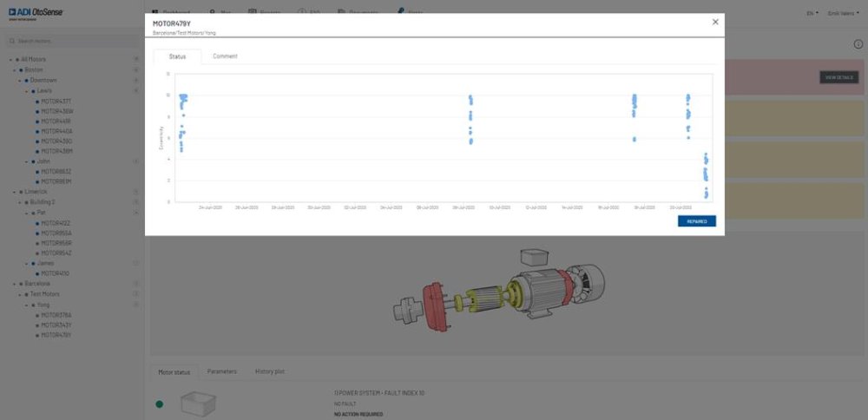The width and height of the screenshot is (868, 420).
Task: Click the lowest data cluster at chart's right edge
Action: [x=706, y=193]
